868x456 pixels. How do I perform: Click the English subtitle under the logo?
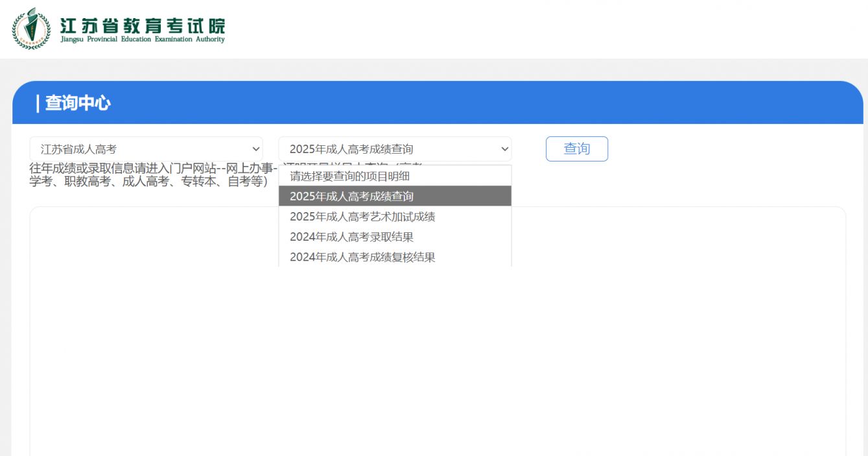(x=141, y=38)
